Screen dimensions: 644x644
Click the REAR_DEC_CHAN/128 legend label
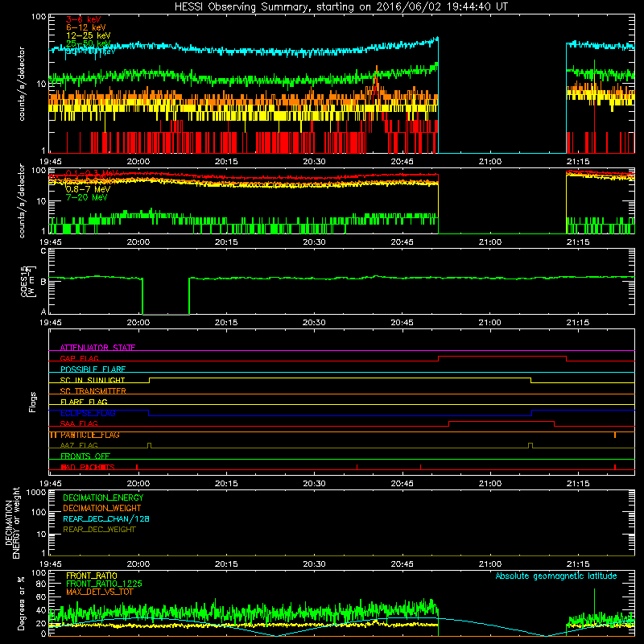pyautogui.click(x=106, y=518)
